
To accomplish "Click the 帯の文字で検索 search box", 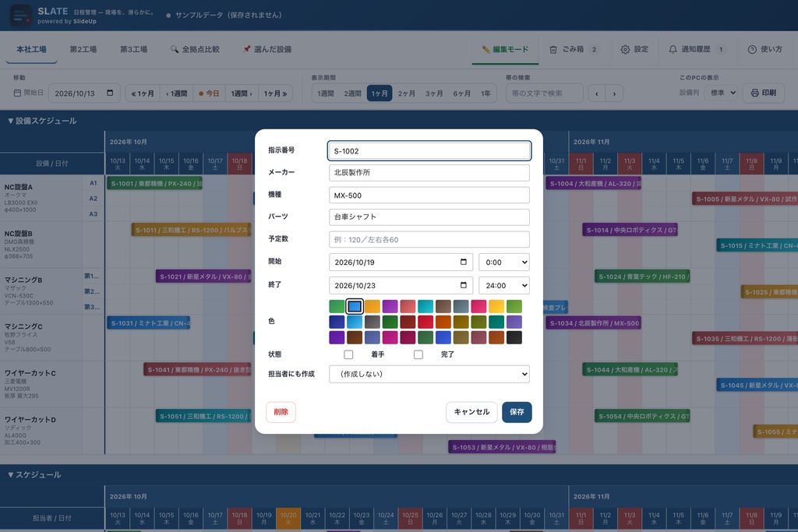I will [x=544, y=93].
